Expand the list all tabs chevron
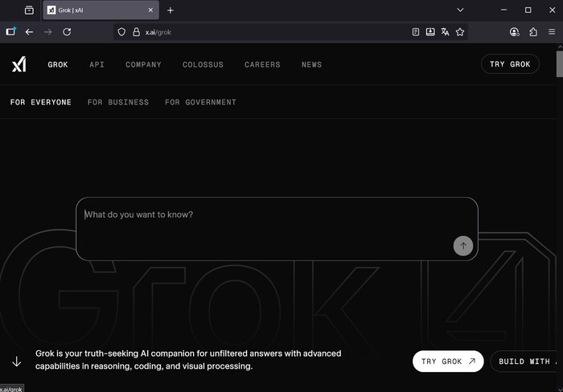This screenshot has width=563, height=392. pos(460,10)
